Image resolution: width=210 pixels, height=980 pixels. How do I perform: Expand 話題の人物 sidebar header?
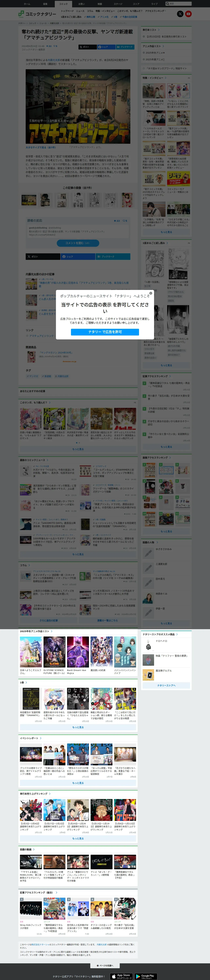point(150,542)
